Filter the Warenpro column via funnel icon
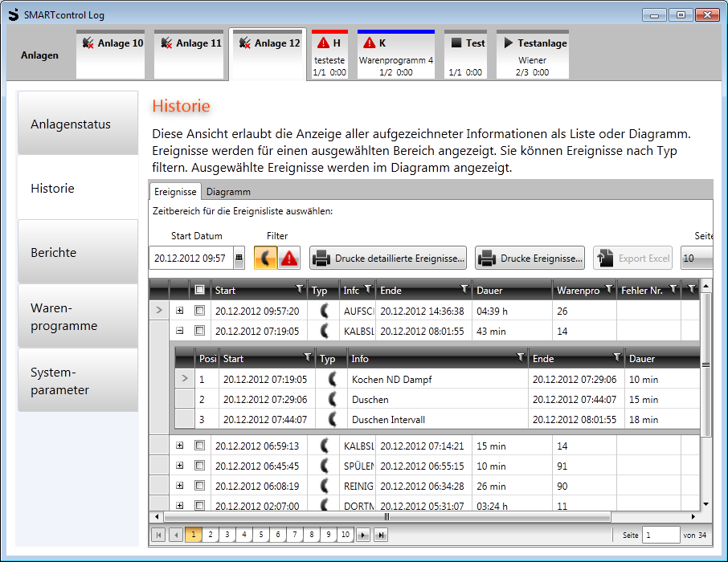 pos(608,289)
